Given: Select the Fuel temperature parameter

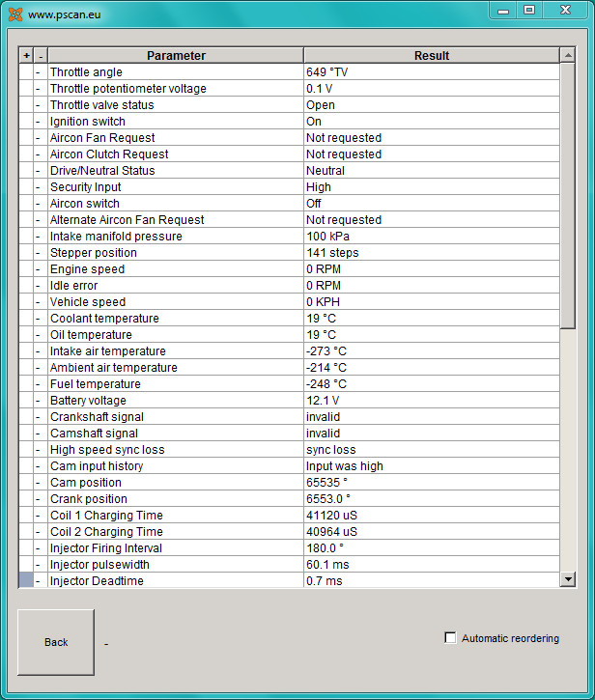Looking at the screenshot, I should 176,383.
